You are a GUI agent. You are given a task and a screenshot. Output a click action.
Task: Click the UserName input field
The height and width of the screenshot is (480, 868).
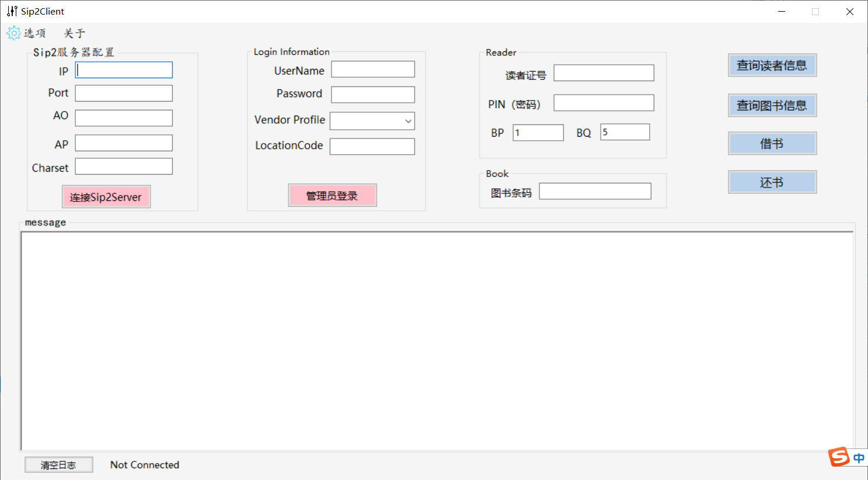click(372, 69)
